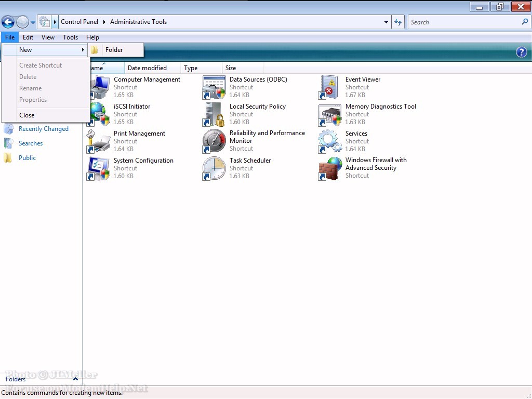This screenshot has height=399, width=532.
Task: Open the Data Sources (ODBC) icon
Action: [214, 87]
